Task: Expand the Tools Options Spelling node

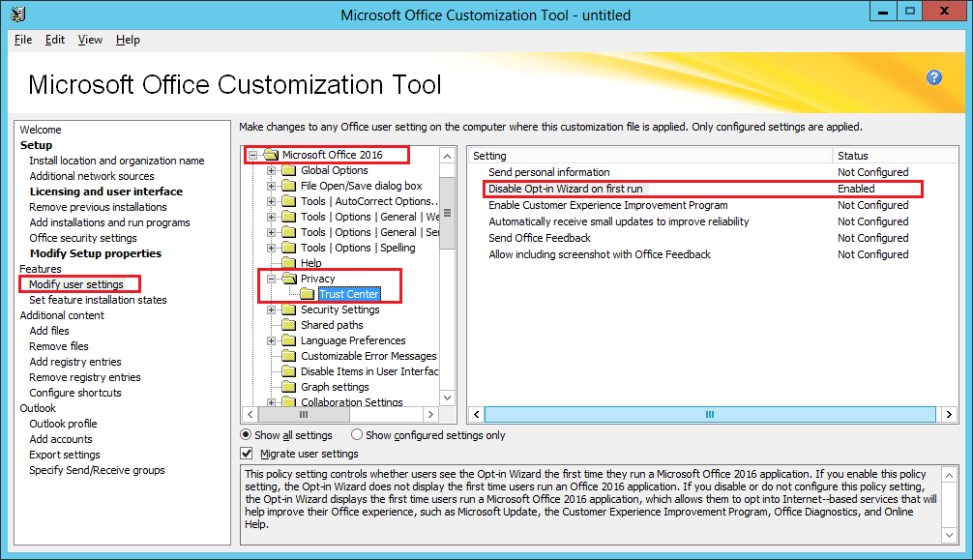Action: coord(271,249)
